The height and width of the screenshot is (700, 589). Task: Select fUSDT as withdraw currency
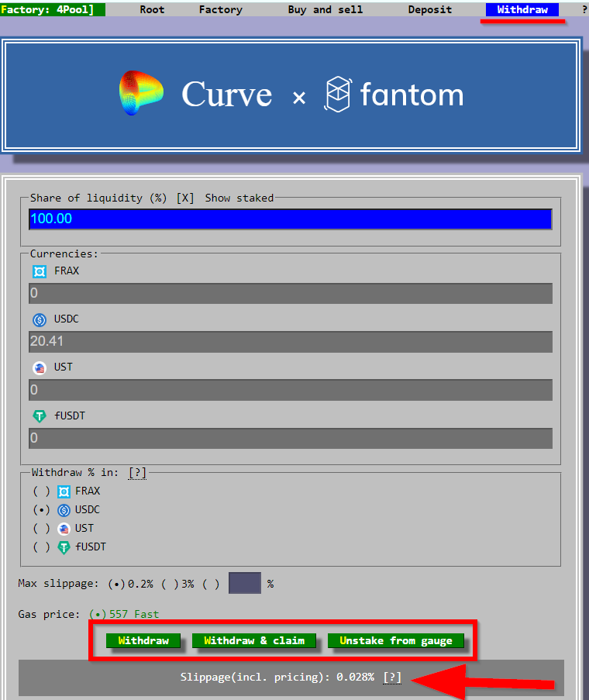coord(42,547)
